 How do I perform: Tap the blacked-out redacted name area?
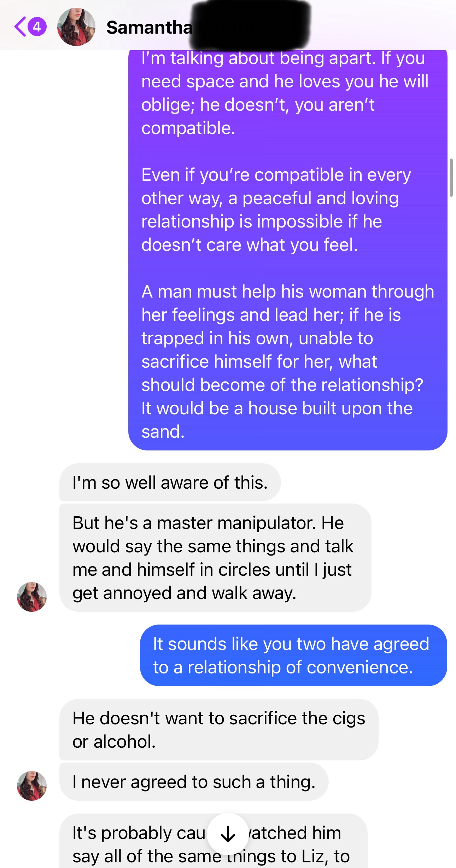click(x=250, y=25)
